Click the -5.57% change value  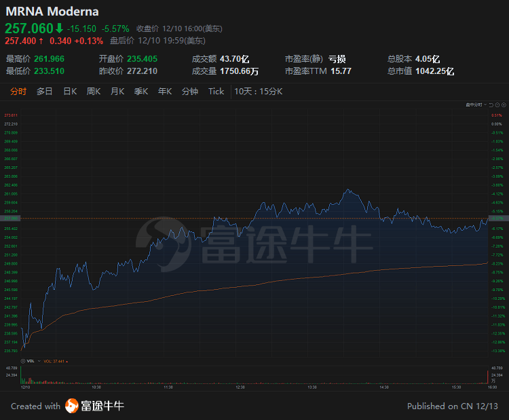115,29
